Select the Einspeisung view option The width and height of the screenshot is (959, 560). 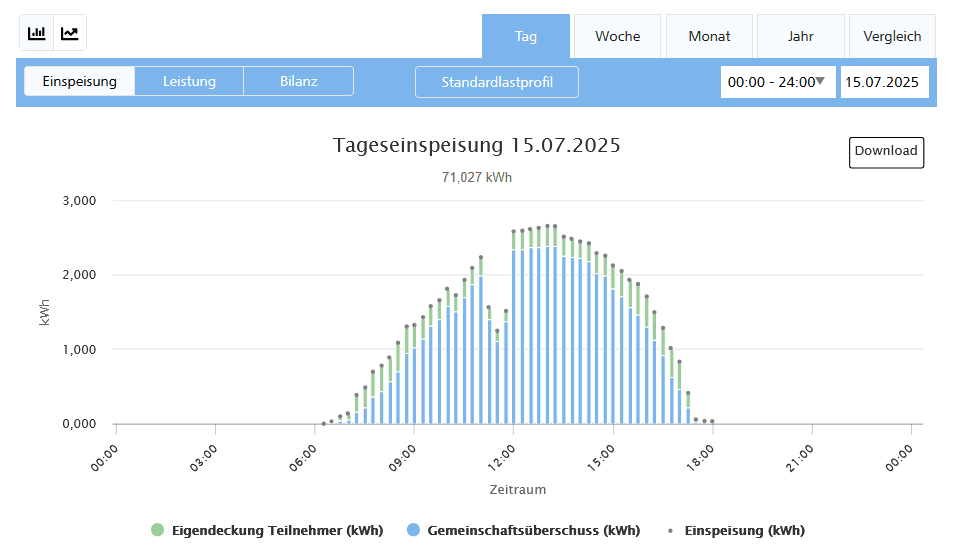(79, 81)
